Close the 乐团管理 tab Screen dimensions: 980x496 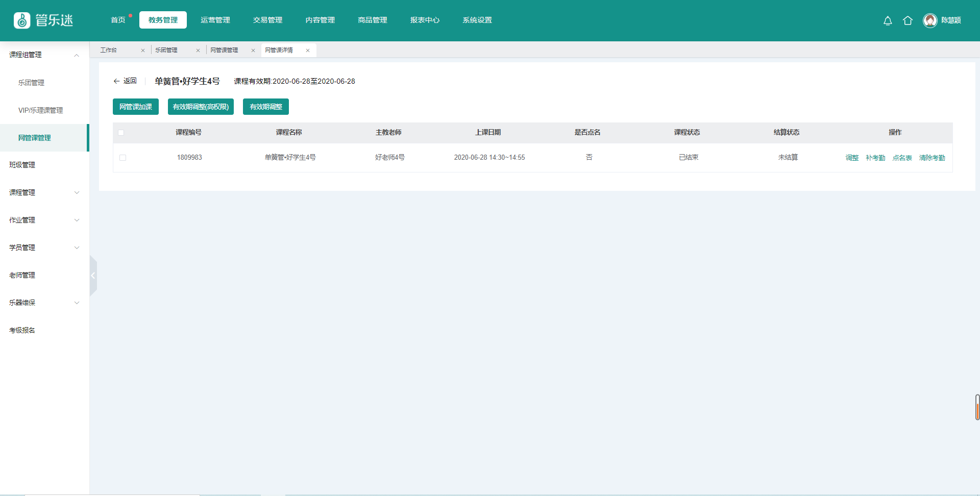pyautogui.click(x=198, y=51)
